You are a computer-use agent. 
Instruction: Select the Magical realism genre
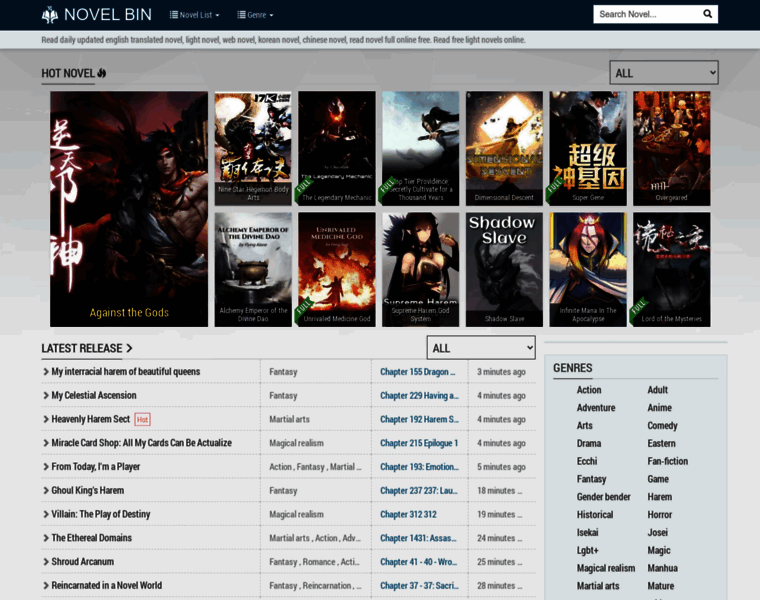tap(606, 568)
